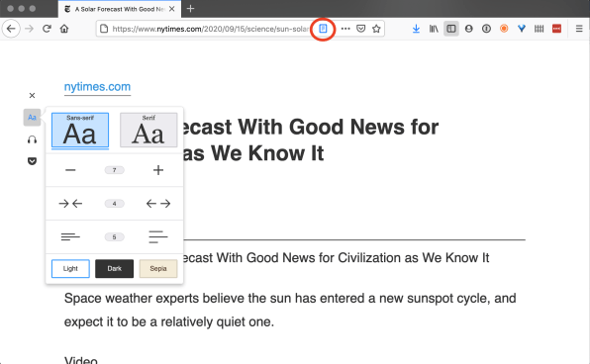Screen dimensions: 590x364
Task: Decrease font size with minus button
Action: pos(70,170)
